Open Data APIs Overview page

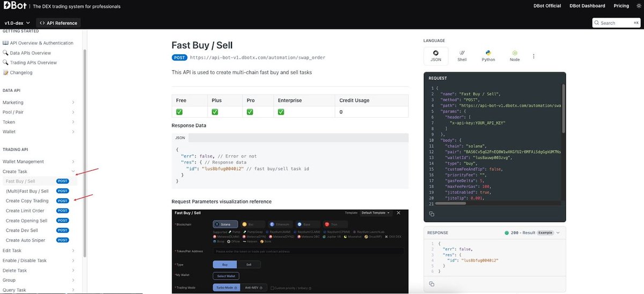point(27,53)
